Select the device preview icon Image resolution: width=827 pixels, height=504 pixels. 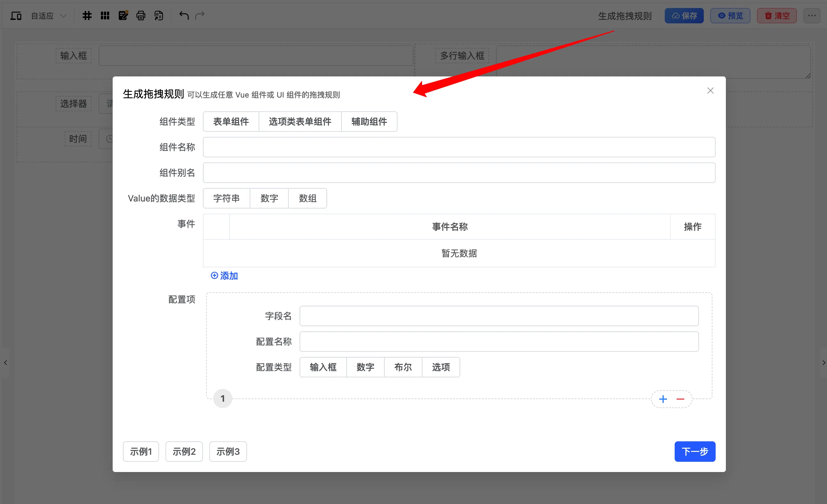tap(15, 15)
